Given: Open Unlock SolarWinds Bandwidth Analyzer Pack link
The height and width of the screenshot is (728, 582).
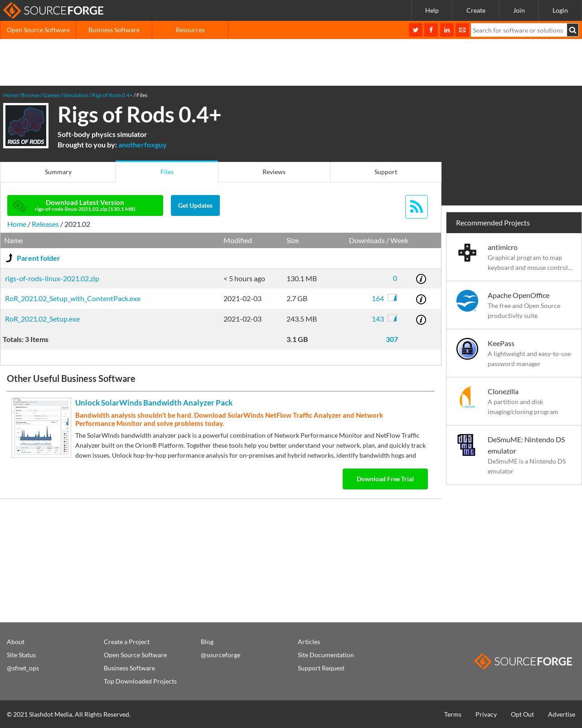Looking at the screenshot, I should pos(154,403).
